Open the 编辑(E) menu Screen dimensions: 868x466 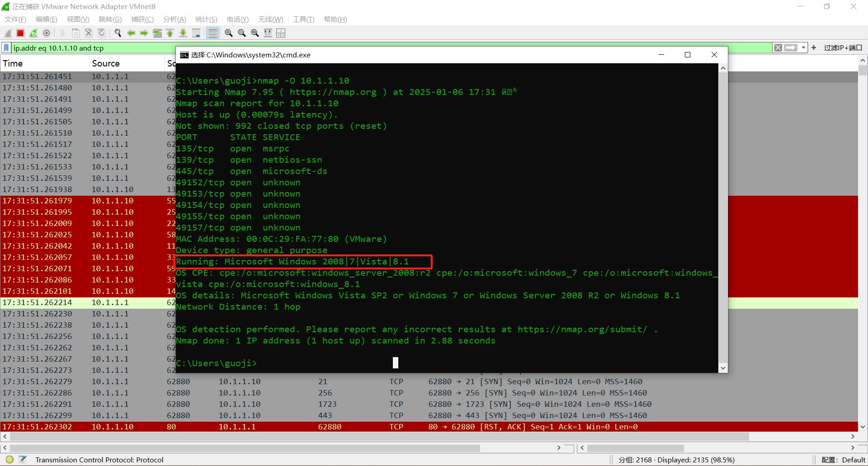coord(47,19)
